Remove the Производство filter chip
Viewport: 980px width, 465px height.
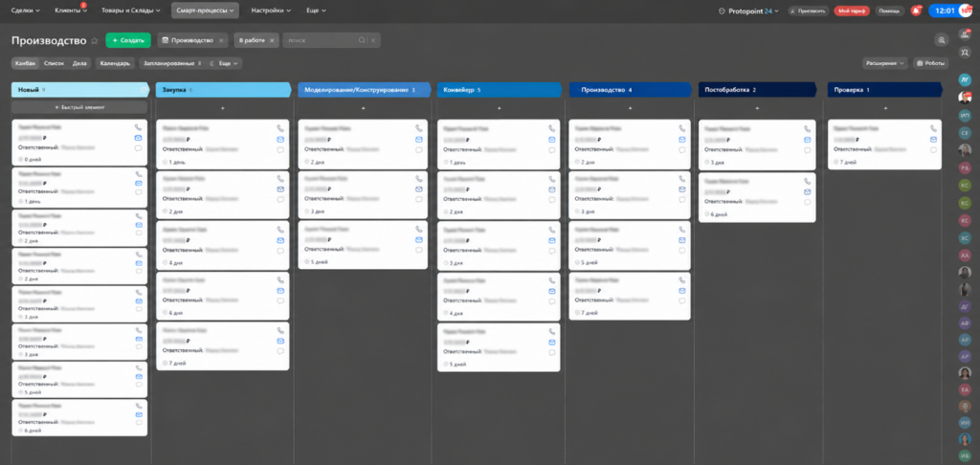tap(221, 40)
